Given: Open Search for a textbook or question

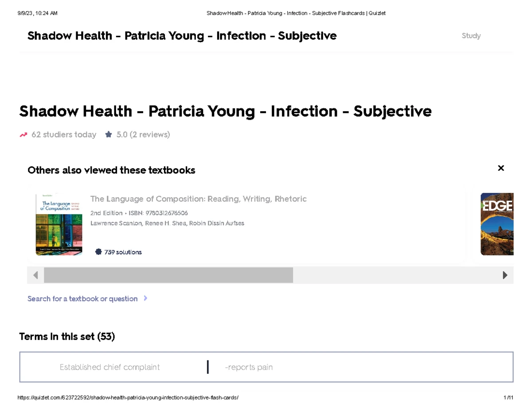Looking at the screenshot, I should click(82, 298).
